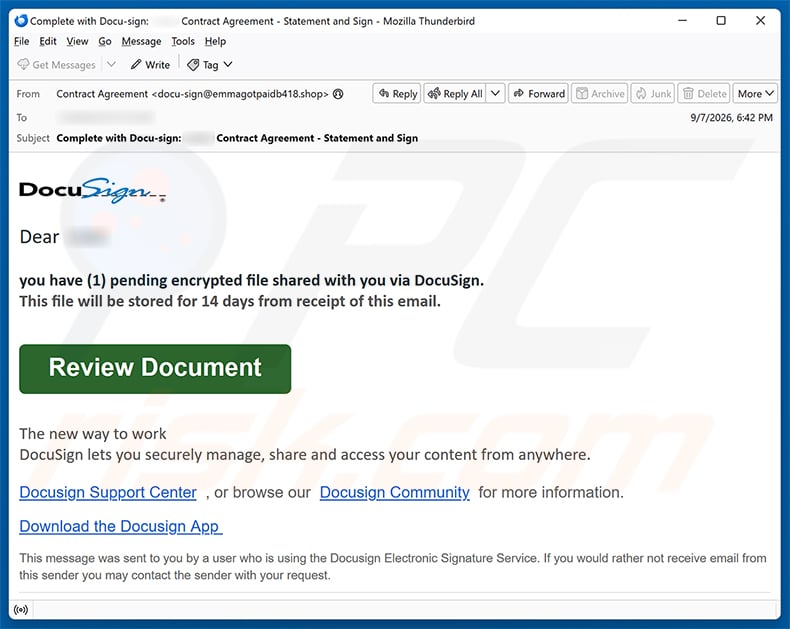Click the green Review Document button
The width and height of the screenshot is (790, 629).
155,369
